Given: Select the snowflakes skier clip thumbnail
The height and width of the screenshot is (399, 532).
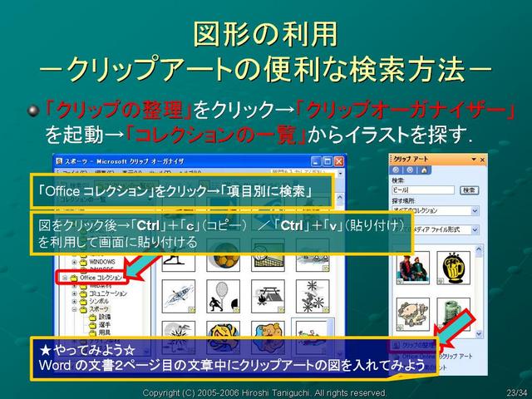Looking at the screenshot, I should [x=313, y=296].
